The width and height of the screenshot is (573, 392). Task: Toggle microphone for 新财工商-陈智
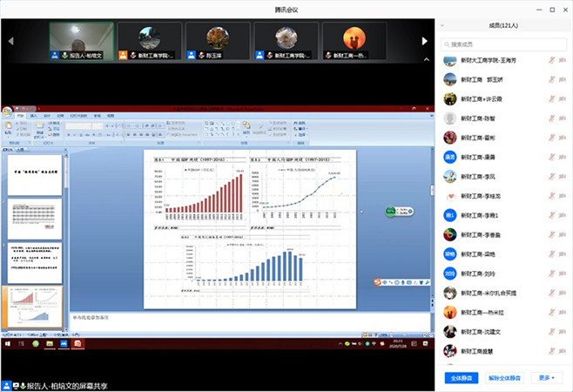552,118
